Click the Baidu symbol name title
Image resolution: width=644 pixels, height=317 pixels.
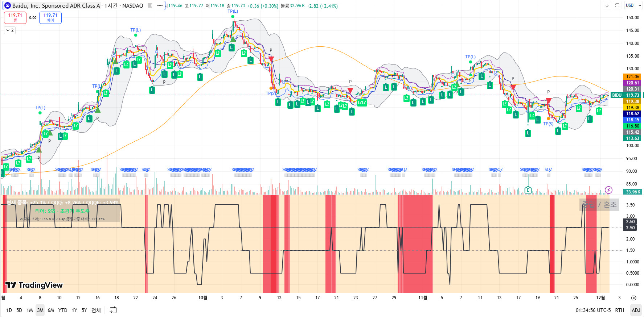point(77,5)
